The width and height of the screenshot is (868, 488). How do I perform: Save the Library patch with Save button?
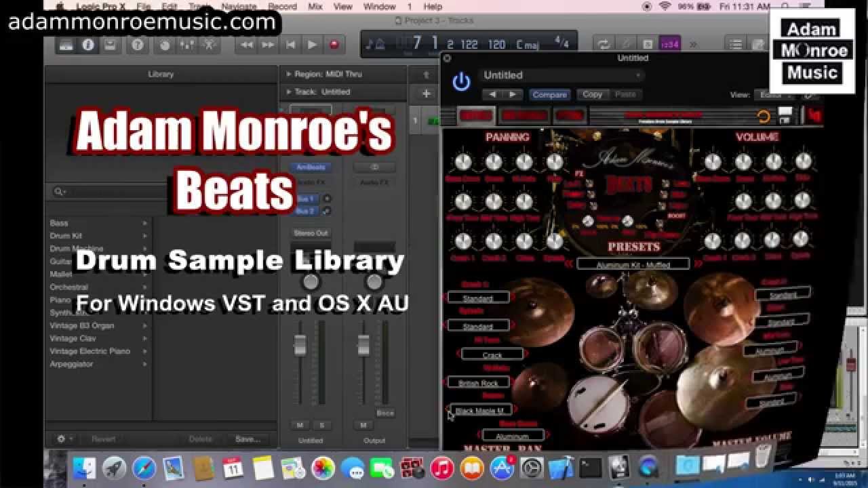tap(248, 439)
